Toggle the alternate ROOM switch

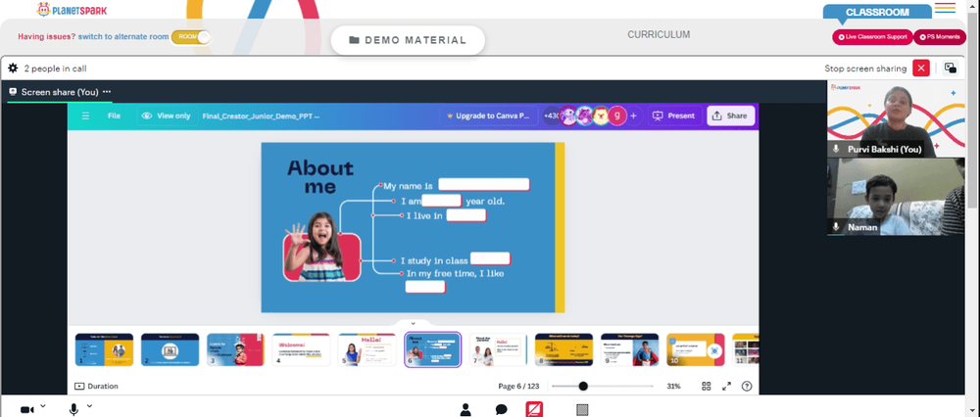coord(191,37)
